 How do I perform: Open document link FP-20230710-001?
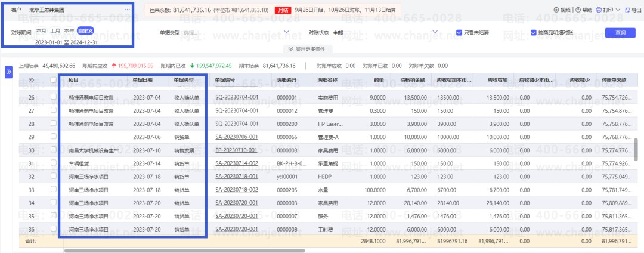[x=236, y=150]
